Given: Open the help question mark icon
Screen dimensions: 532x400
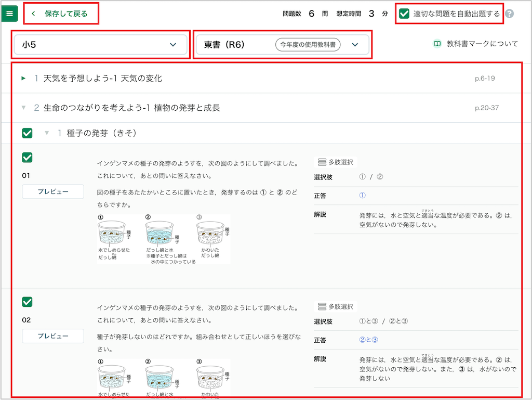Looking at the screenshot, I should point(509,14).
